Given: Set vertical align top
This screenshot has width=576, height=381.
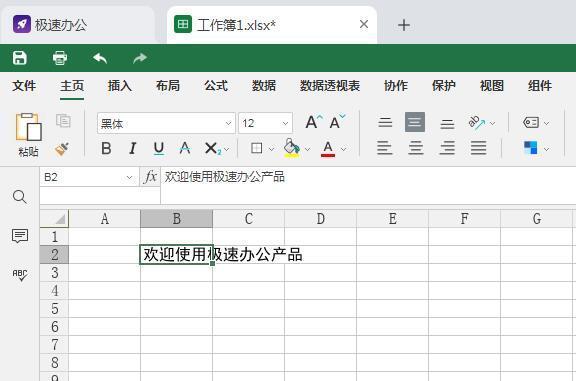Looking at the screenshot, I should [385, 122].
